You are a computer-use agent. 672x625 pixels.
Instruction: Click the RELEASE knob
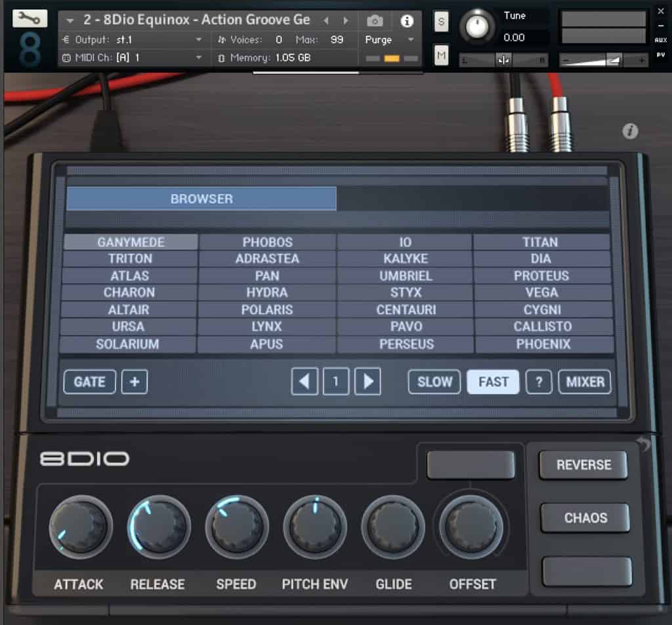click(x=159, y=527)
